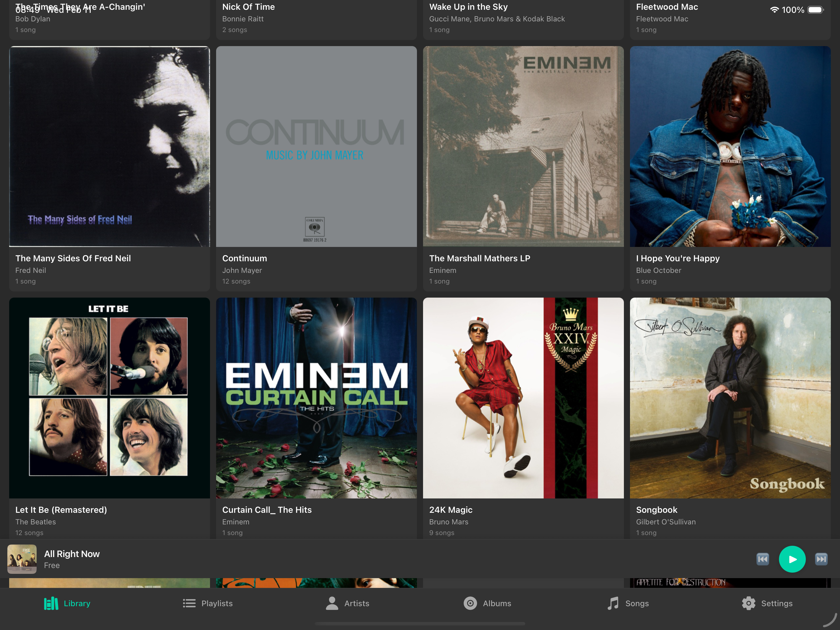The image size is (840, 630).
Task: Tap the Library bars icon
Action: pos(51,603)
